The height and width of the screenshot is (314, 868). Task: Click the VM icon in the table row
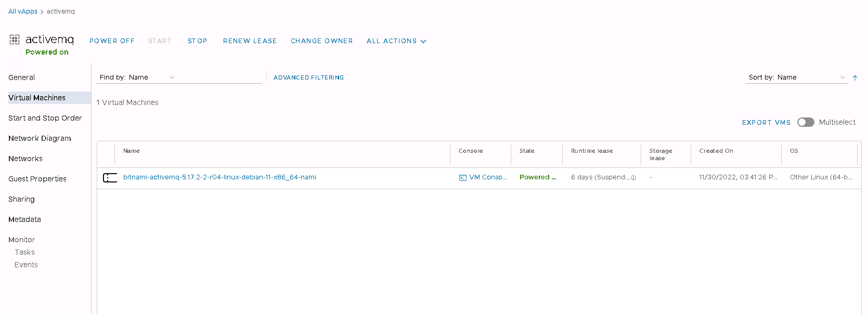(x=110, y=178)
